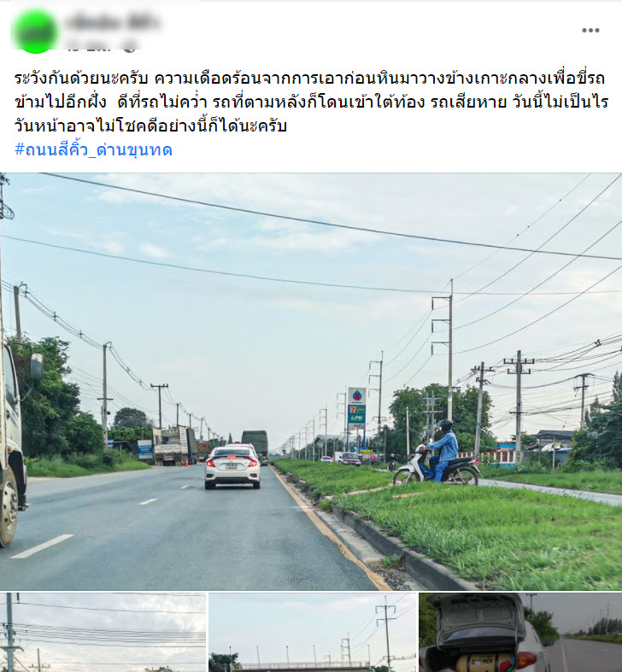Click the post text starting with ระวังกันด้วยนะครับ
The image size is (622, 672).
(x=311, y=102)
